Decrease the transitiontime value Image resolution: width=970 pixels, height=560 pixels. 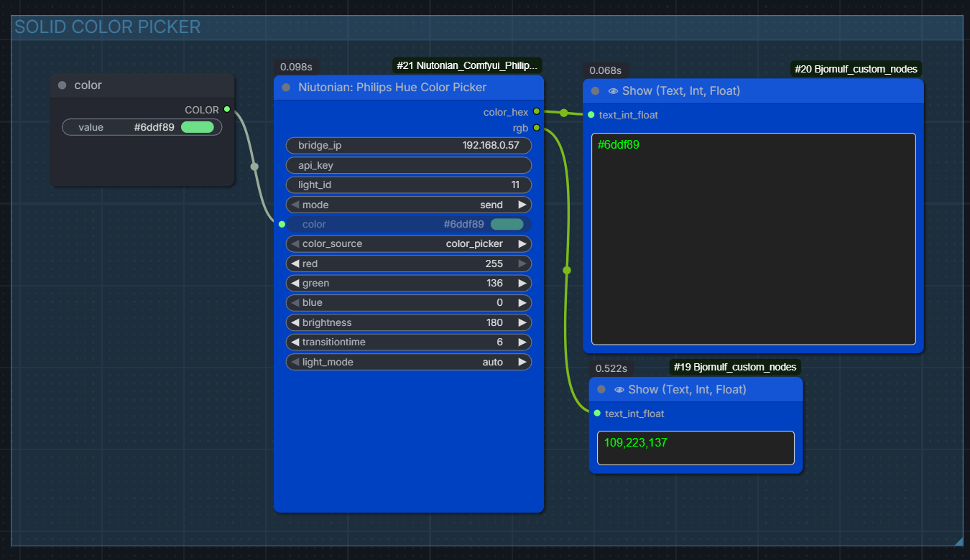[x=295, y=342]
